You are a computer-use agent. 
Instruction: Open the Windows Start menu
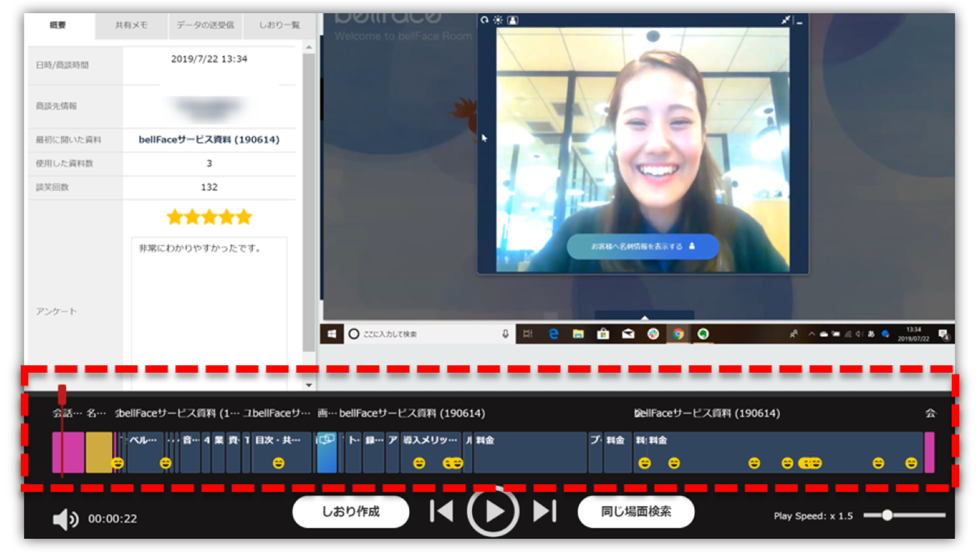pos(332,334)
